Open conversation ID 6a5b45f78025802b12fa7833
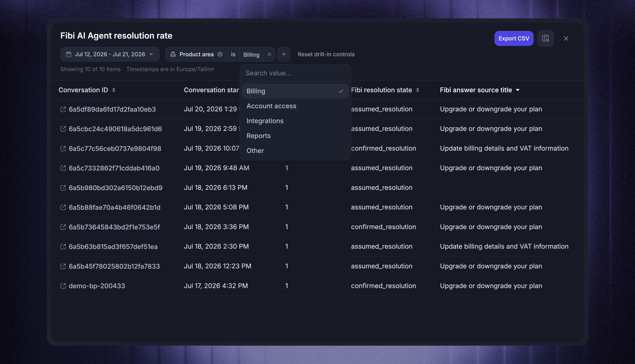The image size is (635, 364). pos(114,266)
